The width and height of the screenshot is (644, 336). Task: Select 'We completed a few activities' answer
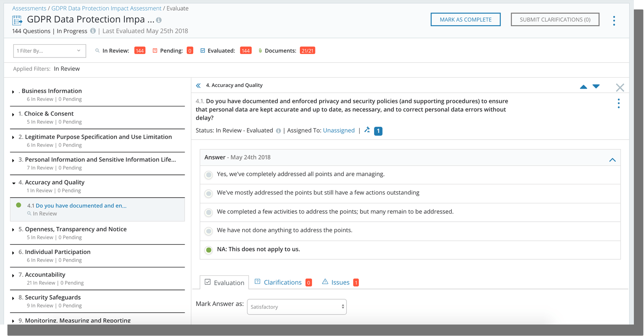pyautogui.click(x=209, y=212)
